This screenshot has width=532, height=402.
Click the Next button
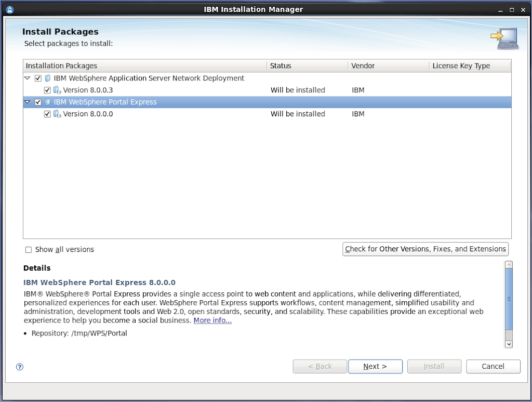tap(375, 367)
